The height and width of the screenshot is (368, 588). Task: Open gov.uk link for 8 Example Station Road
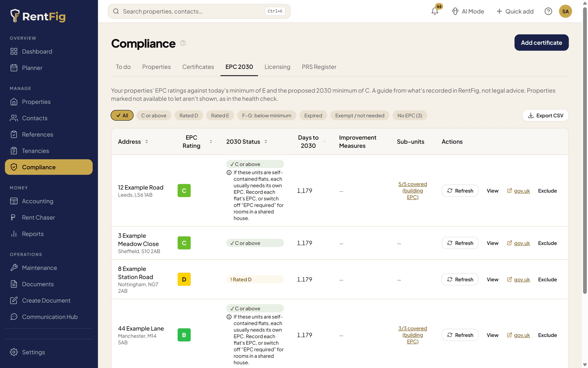[518, 280]
